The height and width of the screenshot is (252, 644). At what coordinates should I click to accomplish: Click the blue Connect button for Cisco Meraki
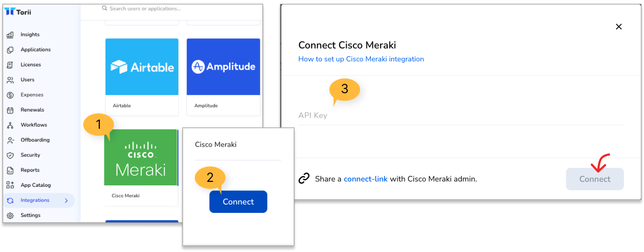pos(238,202)
